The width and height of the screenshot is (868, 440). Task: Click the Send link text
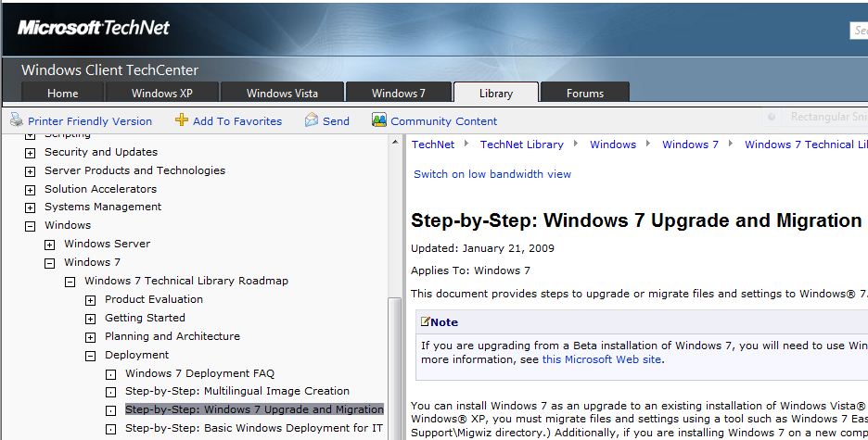point(336,121)
